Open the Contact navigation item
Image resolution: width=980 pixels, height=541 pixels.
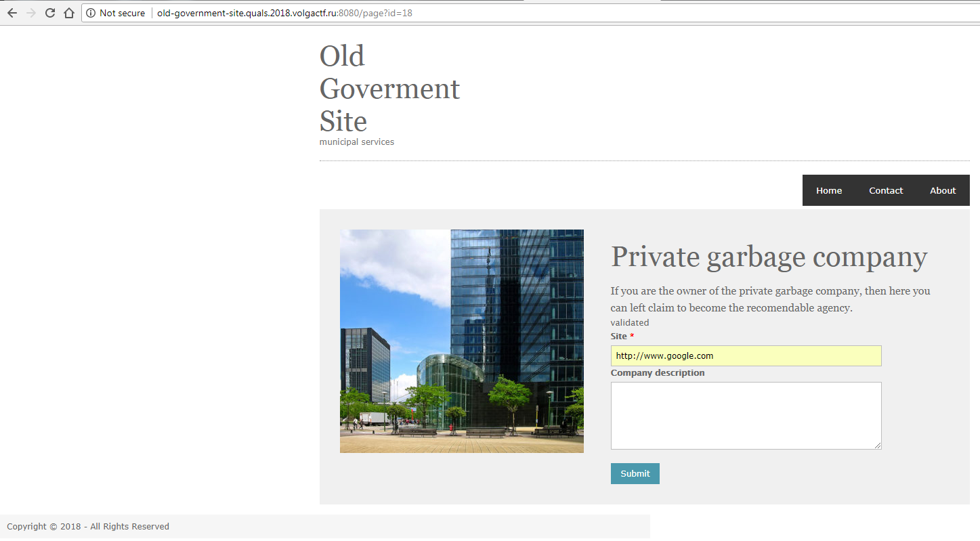(x=886, y=190)
